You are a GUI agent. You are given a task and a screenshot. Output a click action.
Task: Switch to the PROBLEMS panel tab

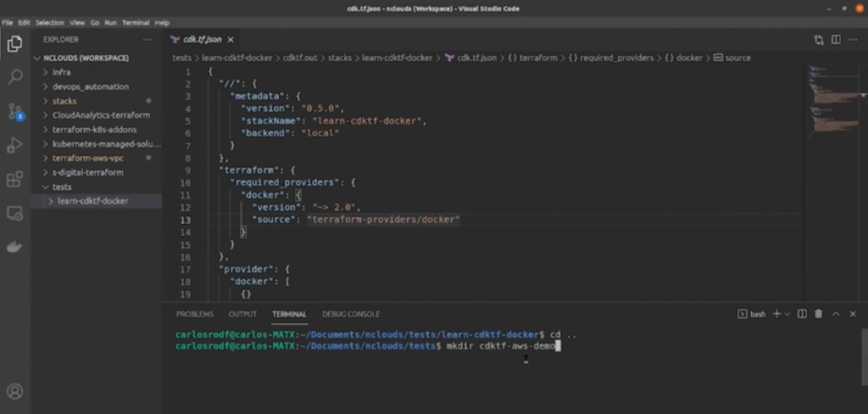[x=195, y=314]
